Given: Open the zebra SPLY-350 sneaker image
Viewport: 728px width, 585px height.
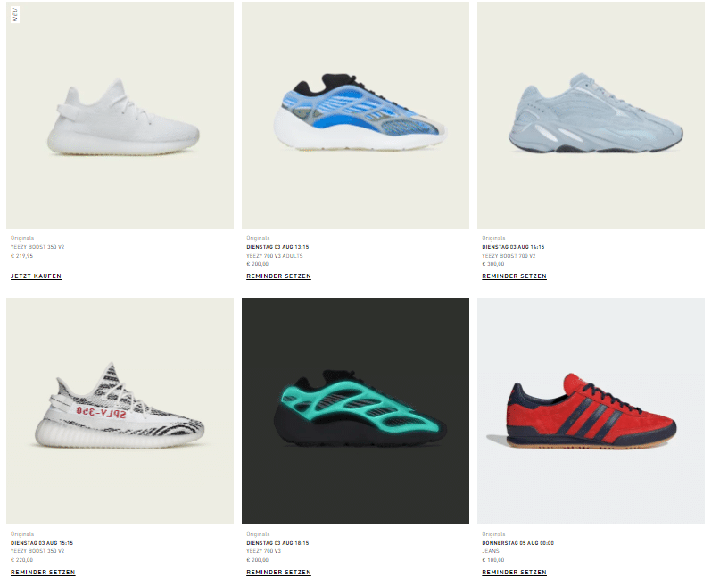Looking at the screenshot, I should pos(120,411).
